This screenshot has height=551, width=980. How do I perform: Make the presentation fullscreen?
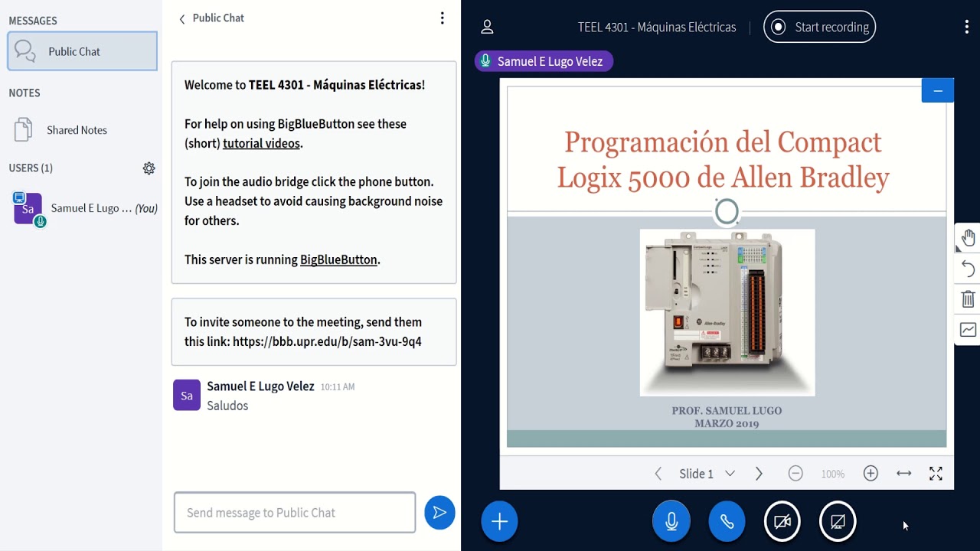pyautogui.click(x=936, y=474)
